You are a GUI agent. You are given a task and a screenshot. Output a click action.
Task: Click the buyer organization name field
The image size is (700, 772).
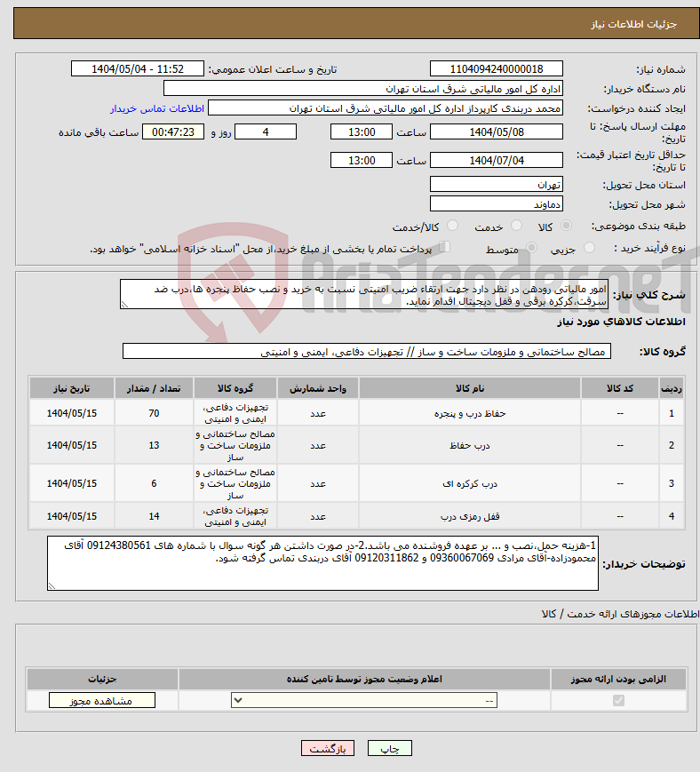[363, 89]
